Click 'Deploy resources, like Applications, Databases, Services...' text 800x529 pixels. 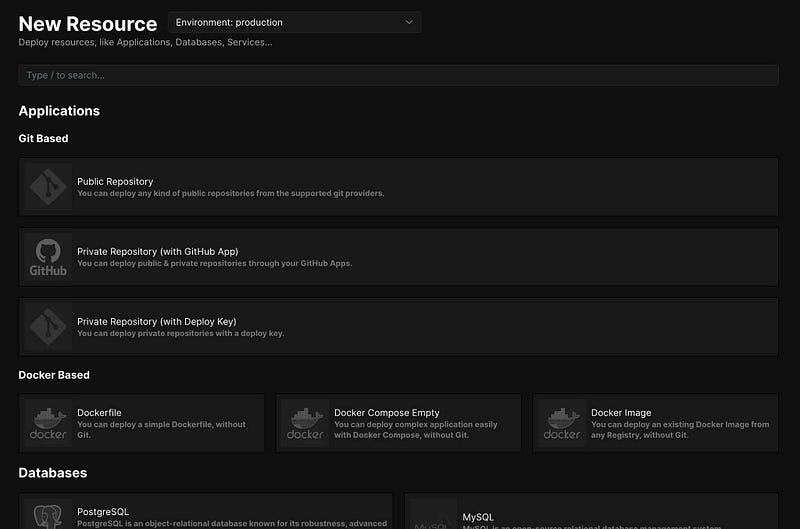coord(145,42)
